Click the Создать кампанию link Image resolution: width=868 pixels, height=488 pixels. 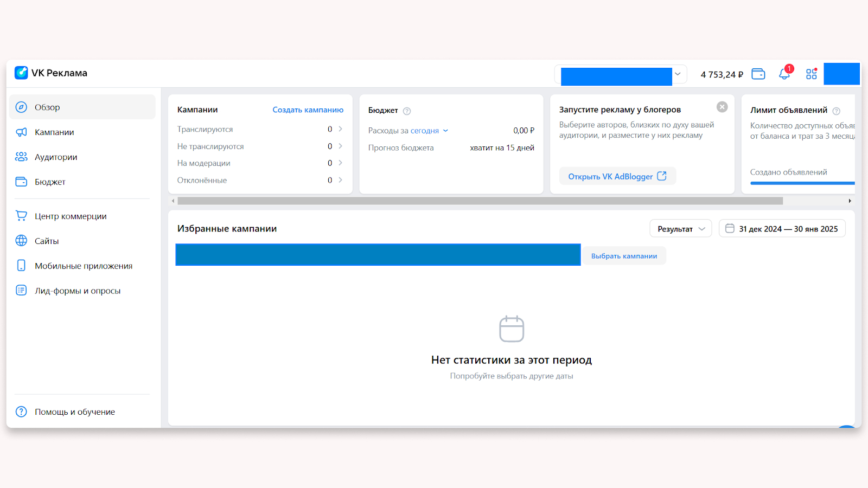(x=308, y=110)
